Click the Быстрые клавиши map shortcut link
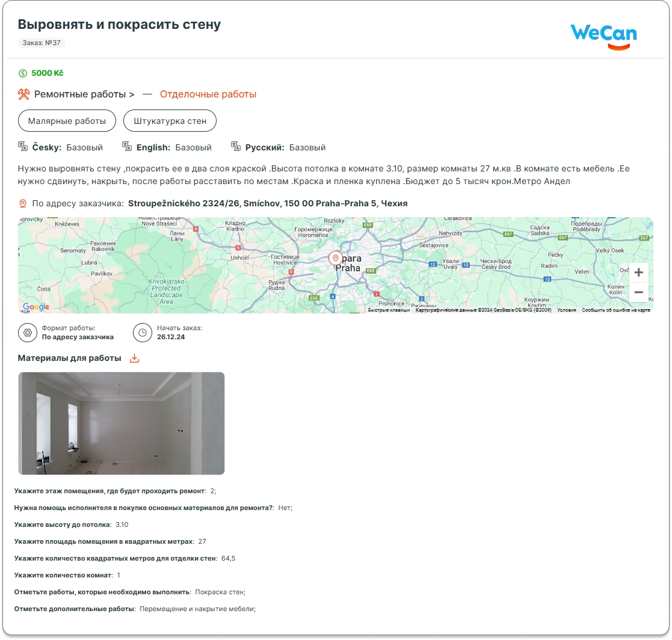This screenshot has height=640, width=672. (389, 310)
